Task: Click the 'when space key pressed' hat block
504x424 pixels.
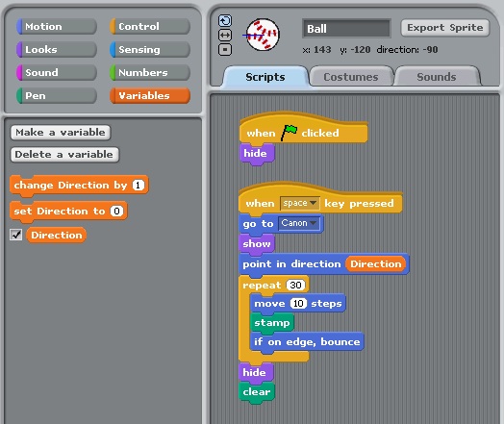Action: pyautogui.click(x=320, y=199)
